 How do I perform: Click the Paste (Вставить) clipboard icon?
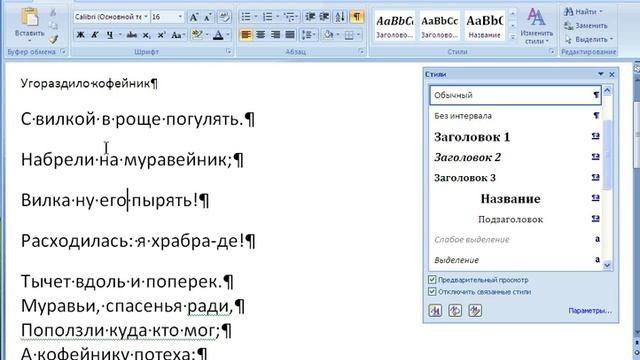click(x=29, y=18)
